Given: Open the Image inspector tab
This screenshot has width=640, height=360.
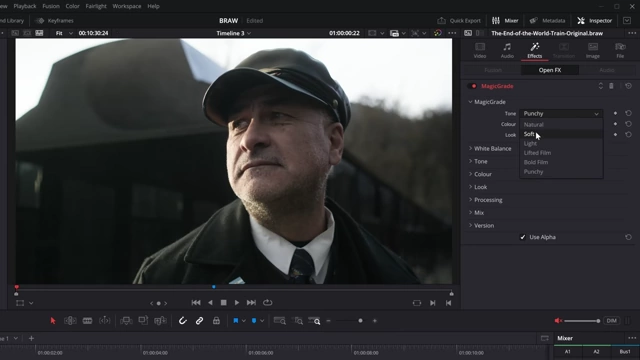Looking at the screenshot, I should (593, 51).
